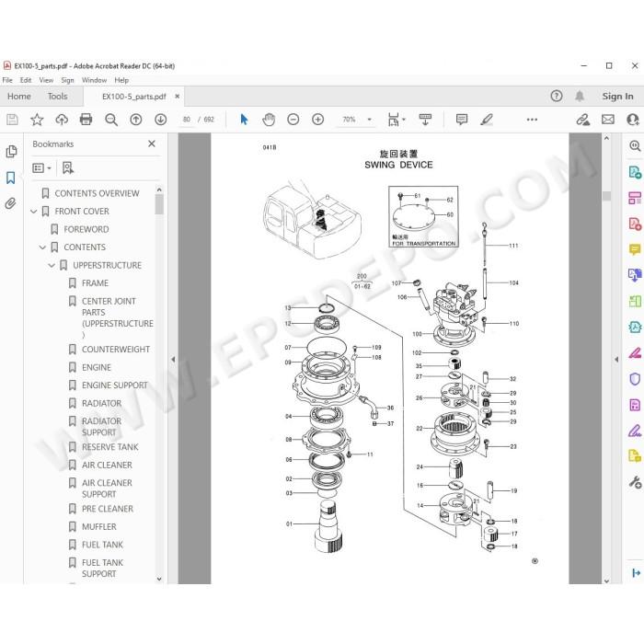Collapse left navigation pane arrow
This screenshot has height=644, width=644.
(x=173, y=360)
